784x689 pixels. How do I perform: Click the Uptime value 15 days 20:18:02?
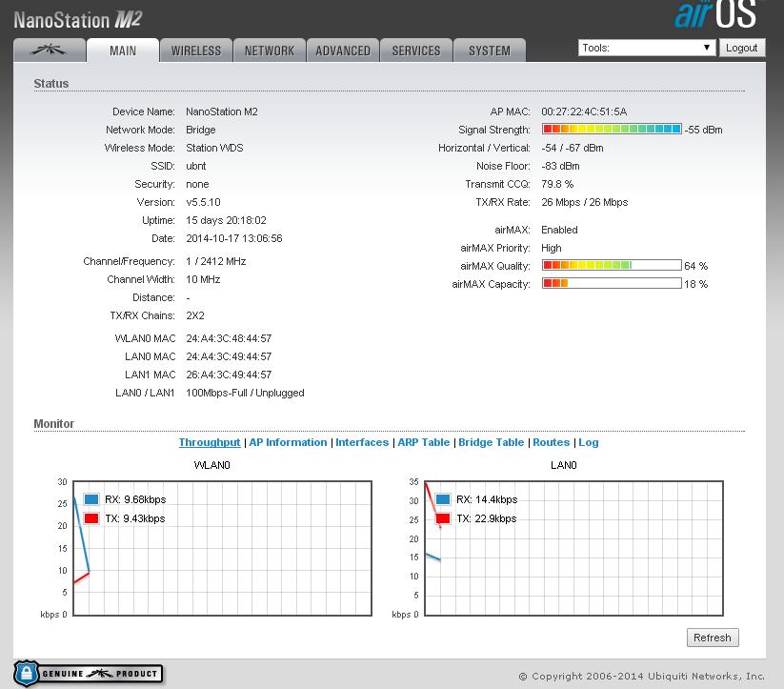(226, 220)
